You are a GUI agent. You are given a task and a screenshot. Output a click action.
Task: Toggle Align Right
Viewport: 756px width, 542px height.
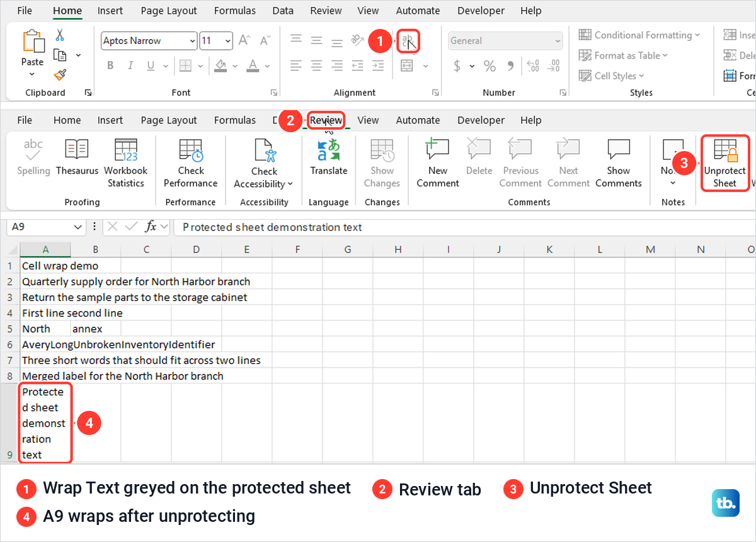337,65
